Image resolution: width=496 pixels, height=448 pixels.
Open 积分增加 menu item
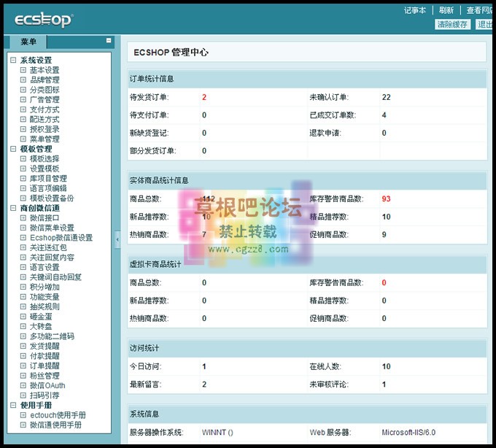44,287
